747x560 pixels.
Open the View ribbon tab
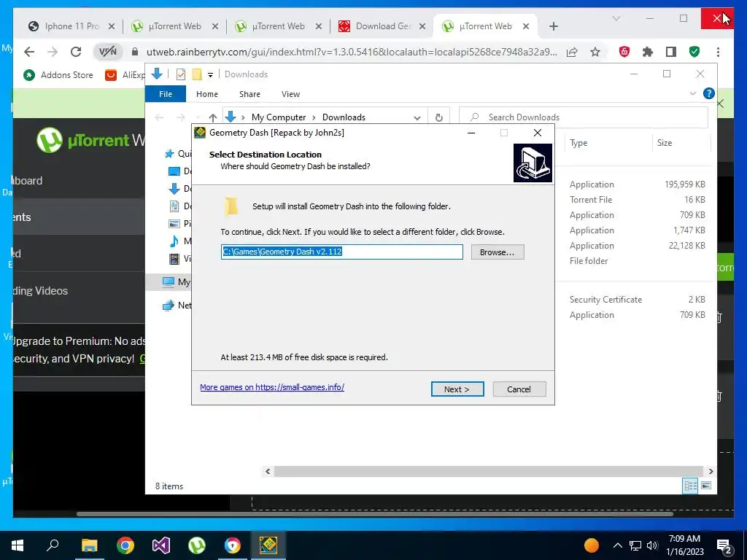[x=290, y=94]
